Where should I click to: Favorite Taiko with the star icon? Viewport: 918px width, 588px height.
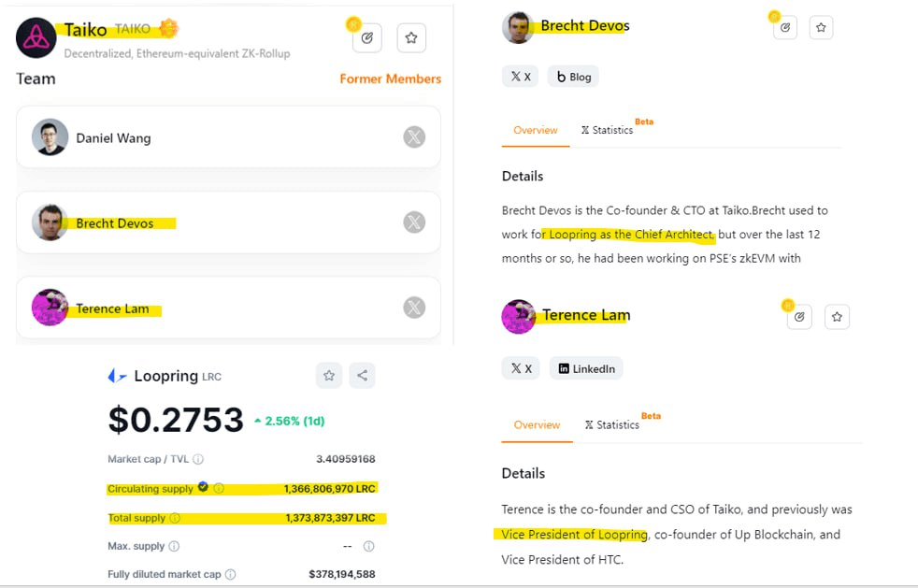click(x=411, y=38)
